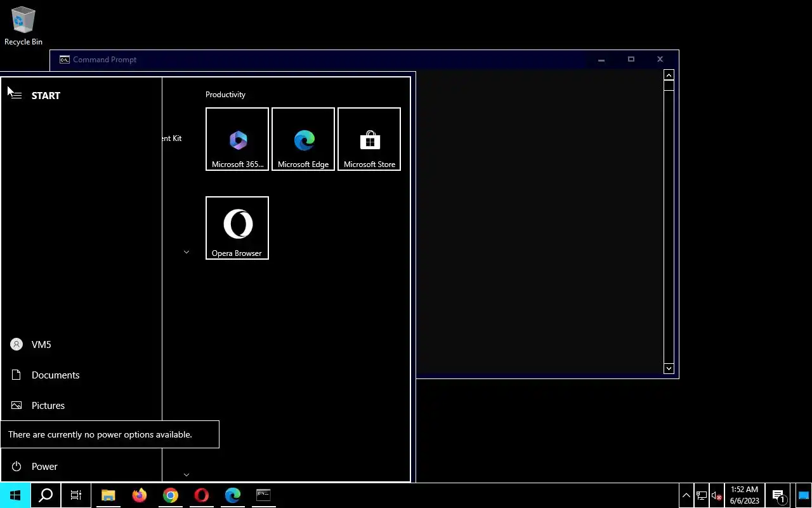Open Documents from Start menu
This screenshot has width=812, height=508.
(81, 375)
